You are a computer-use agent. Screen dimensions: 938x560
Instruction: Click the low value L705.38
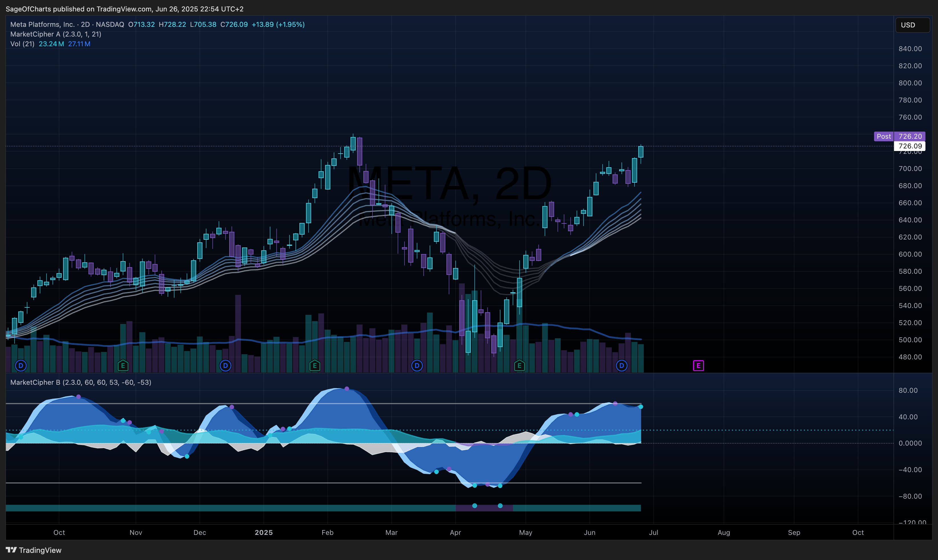point(203,25)
